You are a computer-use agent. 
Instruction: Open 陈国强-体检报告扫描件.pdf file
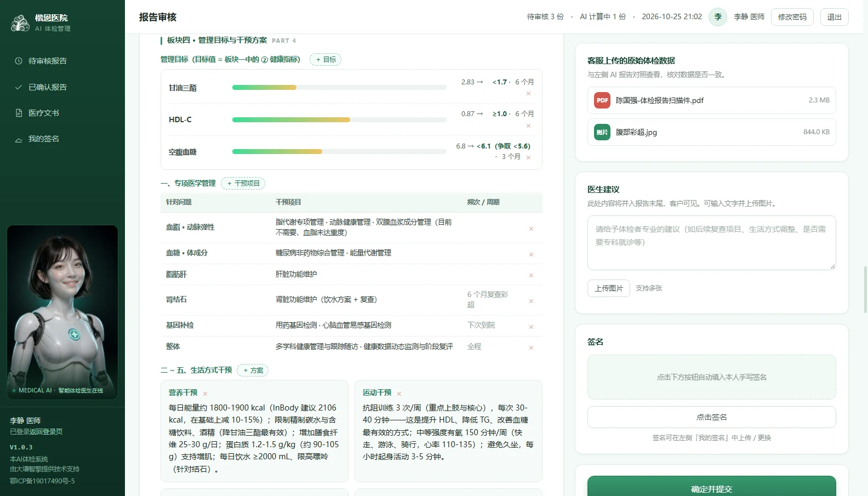tap(711, 100)
